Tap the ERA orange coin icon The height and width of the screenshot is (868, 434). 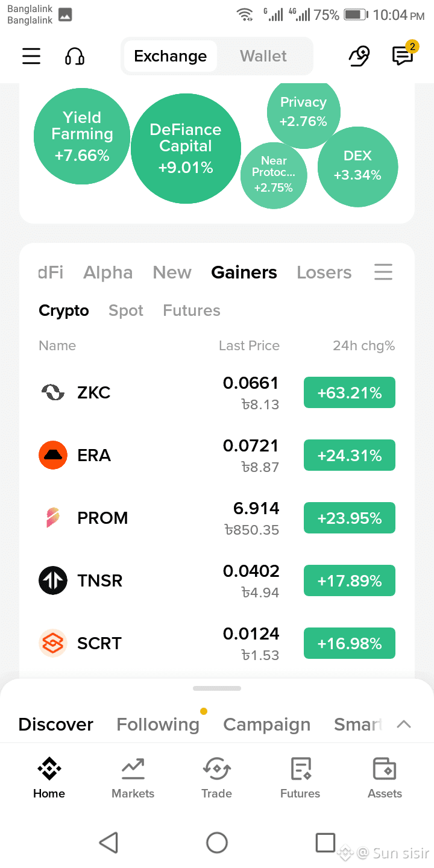pos(53,455)
